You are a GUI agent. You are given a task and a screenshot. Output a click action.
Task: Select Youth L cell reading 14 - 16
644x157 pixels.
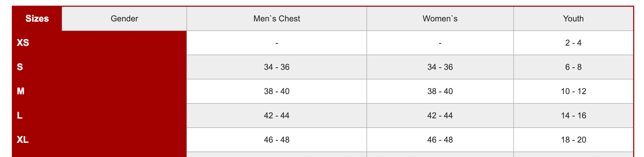click(573, 115)
